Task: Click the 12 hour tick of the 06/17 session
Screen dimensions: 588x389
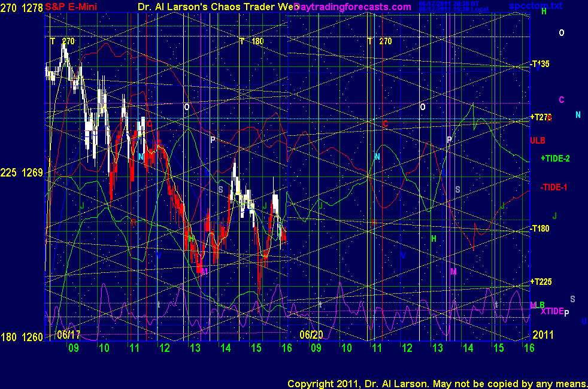Action: coord(165,348)
